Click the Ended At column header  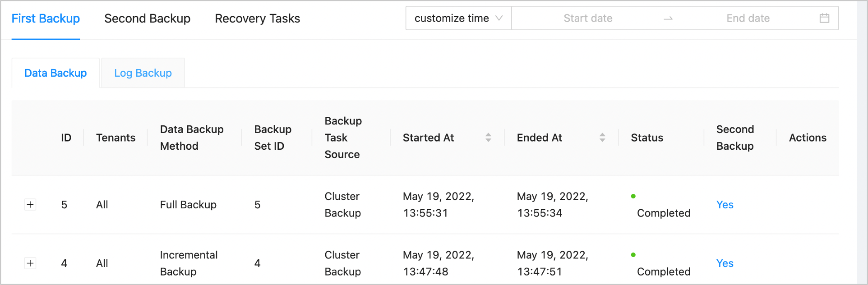pyautogui.click(x=539, y=138)
